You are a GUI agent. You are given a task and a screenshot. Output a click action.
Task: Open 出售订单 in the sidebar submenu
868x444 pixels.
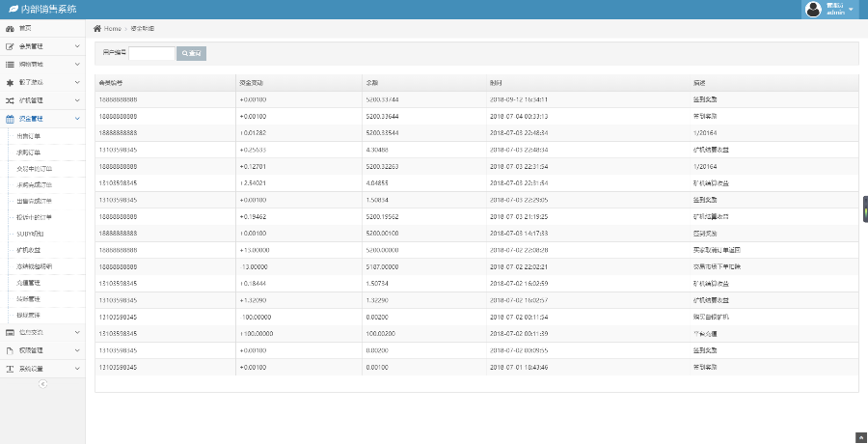[29, 136]
